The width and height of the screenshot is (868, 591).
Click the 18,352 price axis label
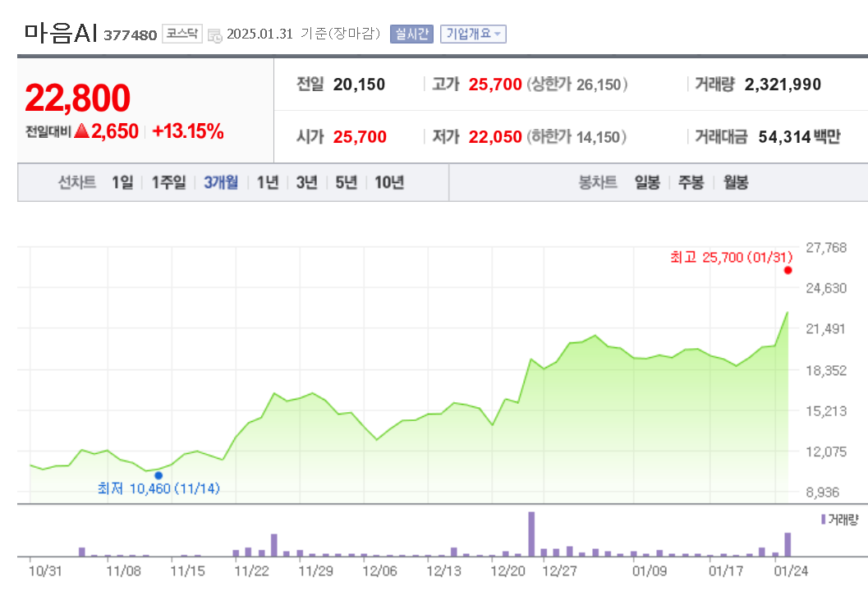coord(826,370)
